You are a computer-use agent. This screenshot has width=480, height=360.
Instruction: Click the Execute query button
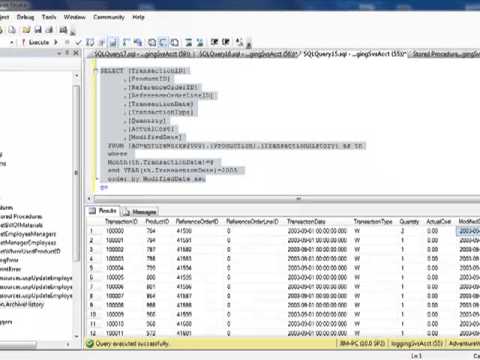[x=36, y=42]
